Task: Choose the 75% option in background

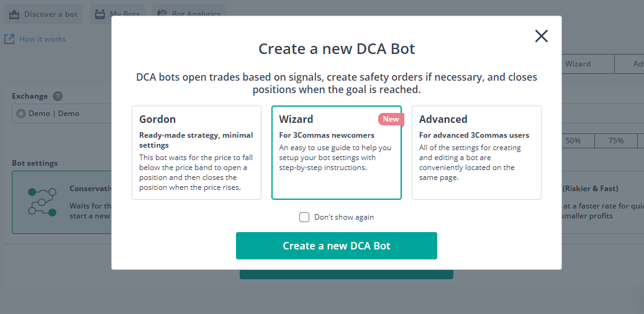Action: (x=616, y=141)
